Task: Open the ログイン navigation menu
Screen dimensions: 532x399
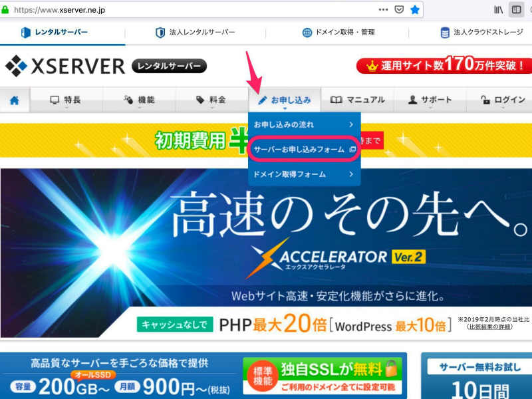Action: [x=499, y=100]
